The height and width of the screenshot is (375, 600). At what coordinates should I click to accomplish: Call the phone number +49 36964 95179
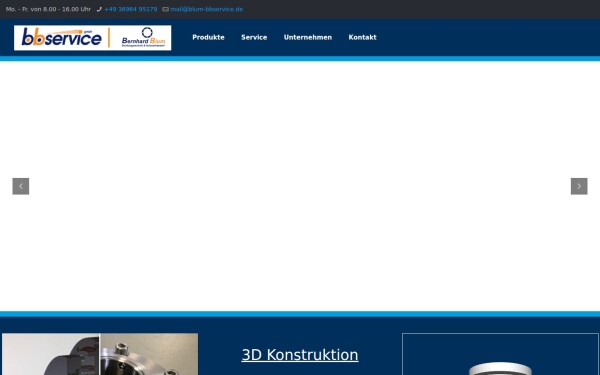(131, 9)
